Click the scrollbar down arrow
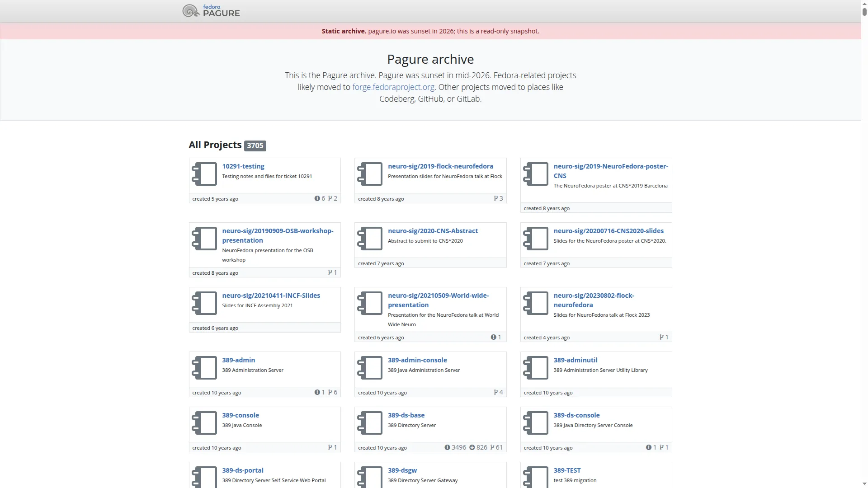This screenshot has height=488, width=868. click(x=864, y=485)
